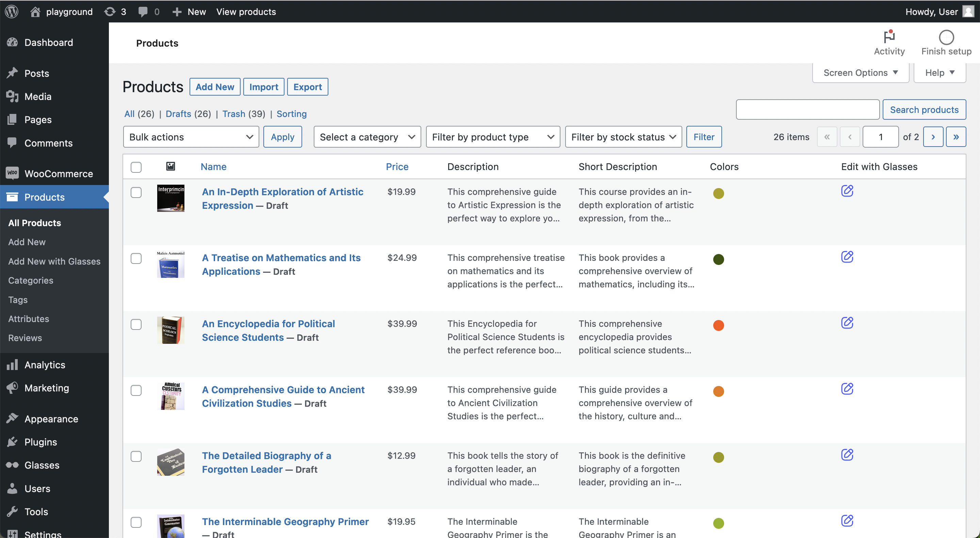Click Glasses edit icon for Forgotten Leader biography
Screen dimensions: 980x538
pyautogui.click(x=847, y=455)
